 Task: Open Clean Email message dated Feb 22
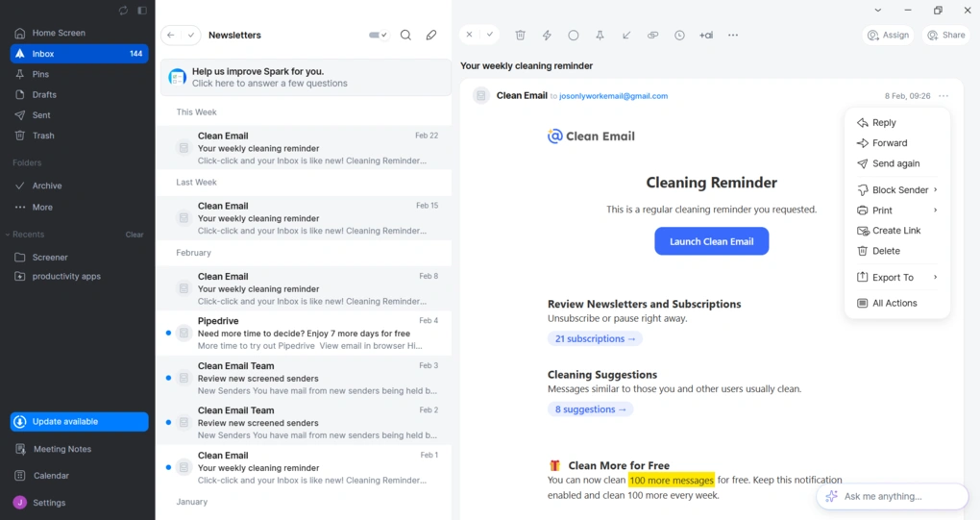pyautogui.click(x=304, y=148)
